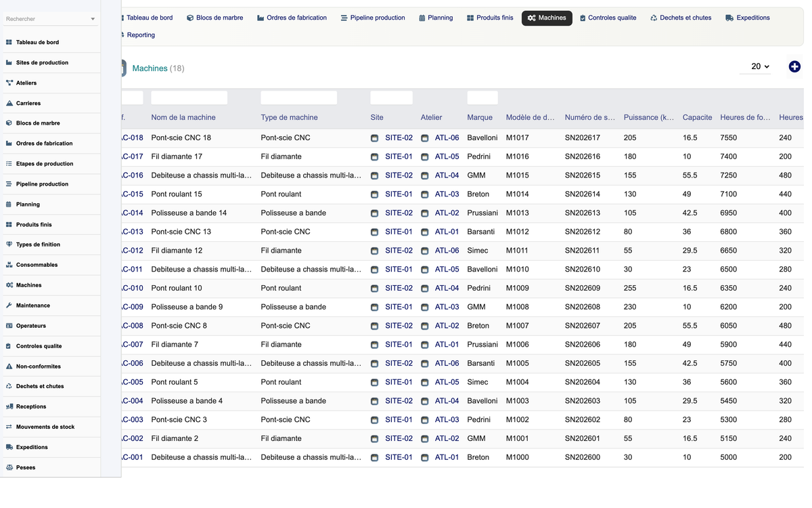
Task: Open the Pipeline production sidebar link
Action: [42, 184]
